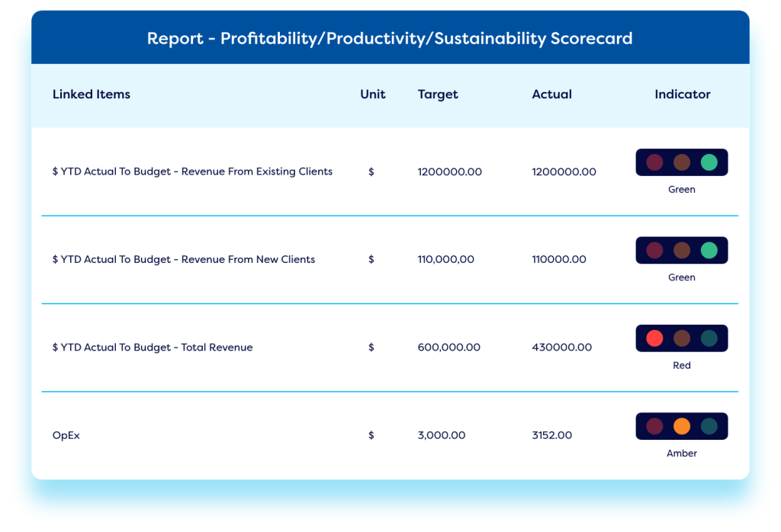Sort by the Target column header
781x532 pixels.
coord(438,95)
